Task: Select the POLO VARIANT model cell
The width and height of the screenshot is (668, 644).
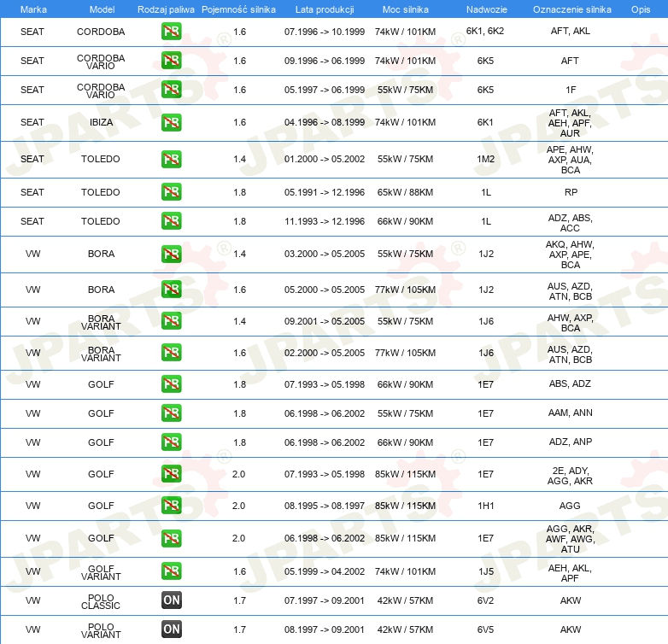Action: [101, 630]
